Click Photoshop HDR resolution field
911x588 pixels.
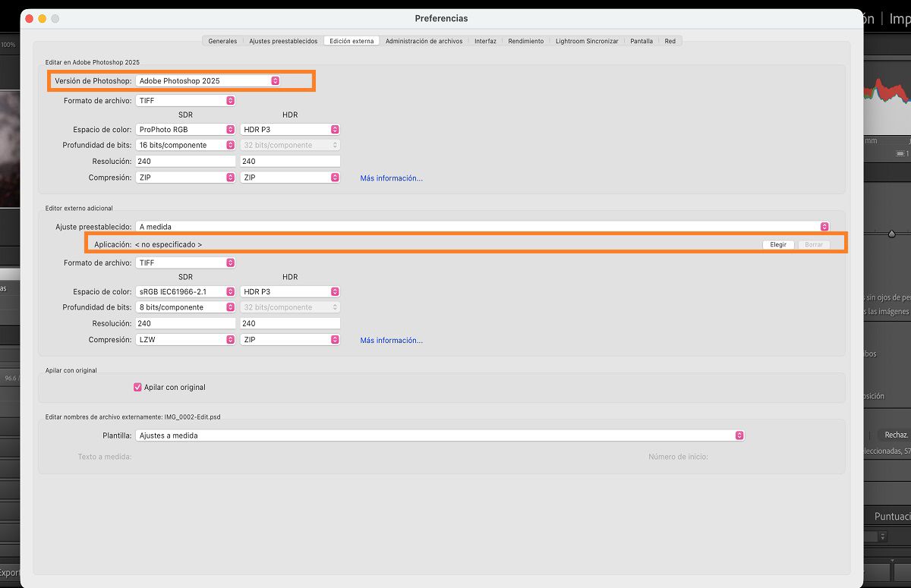290,161
